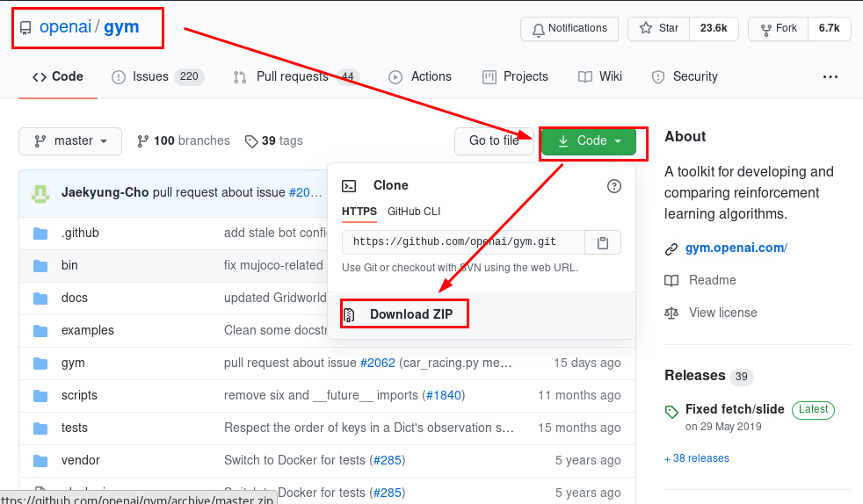
Task: Click folder icon of scripts row
Action: pyautogui.click(x=40, y=396)
